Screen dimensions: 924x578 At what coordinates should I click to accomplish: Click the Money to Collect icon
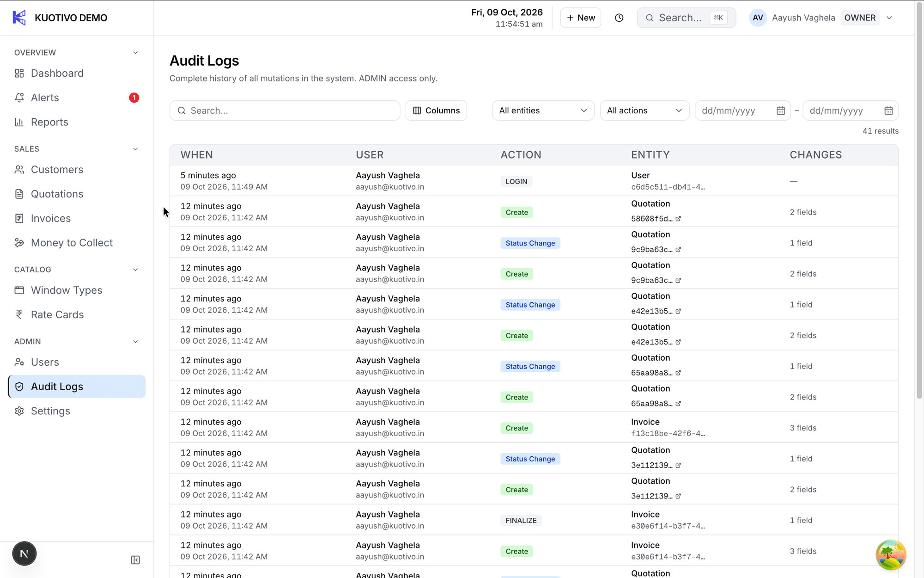(19, 243)
